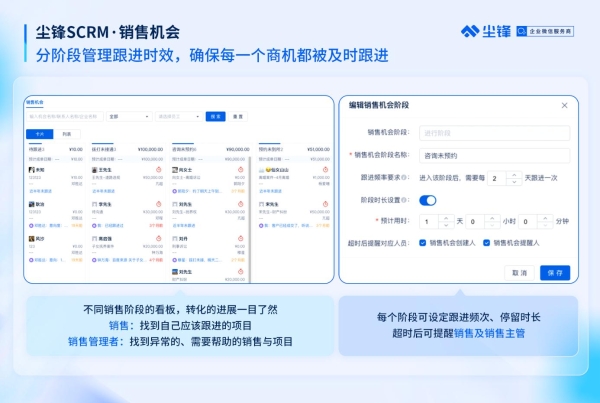Screen dimensions: 600x403
Task: Increase 预计用时 minutes value up arrow
Action: pos(545,218)
